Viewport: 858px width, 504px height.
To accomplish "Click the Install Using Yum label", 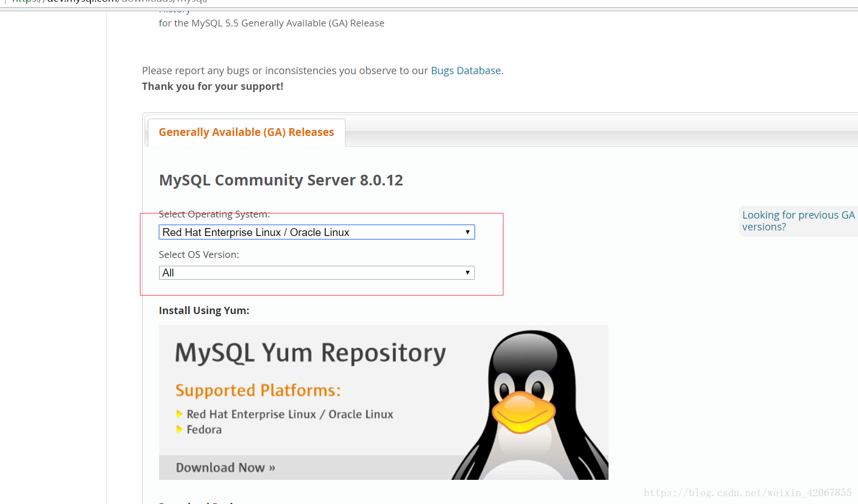I will coord(204,310).
